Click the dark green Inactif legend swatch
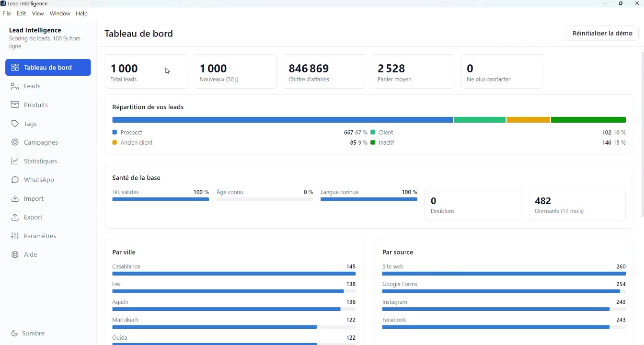The image size is (644, 345). coord(373,143)
